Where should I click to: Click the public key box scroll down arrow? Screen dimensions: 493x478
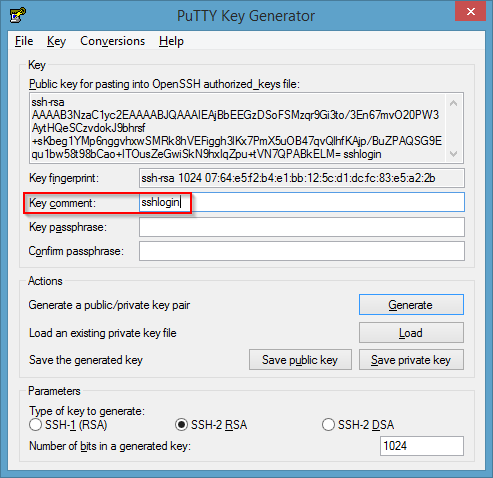point(453,154)
